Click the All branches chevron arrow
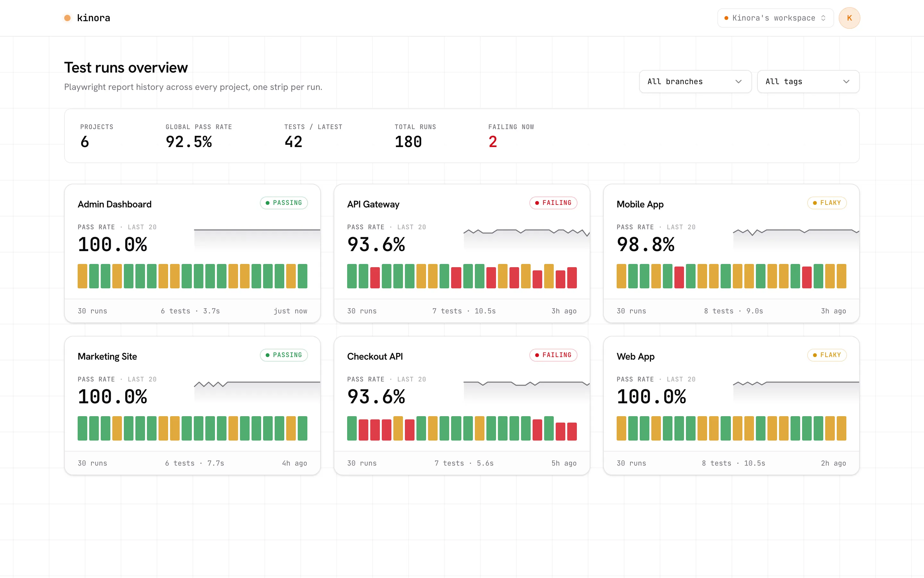Screen dimensions: 924x578 tap(739, 82)
